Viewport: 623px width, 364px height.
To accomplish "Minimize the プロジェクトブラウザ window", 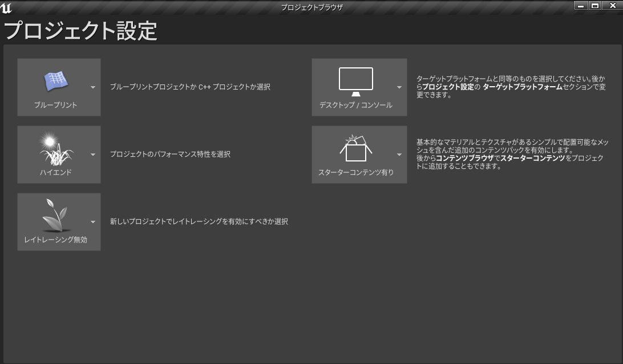I will point(582,5).
